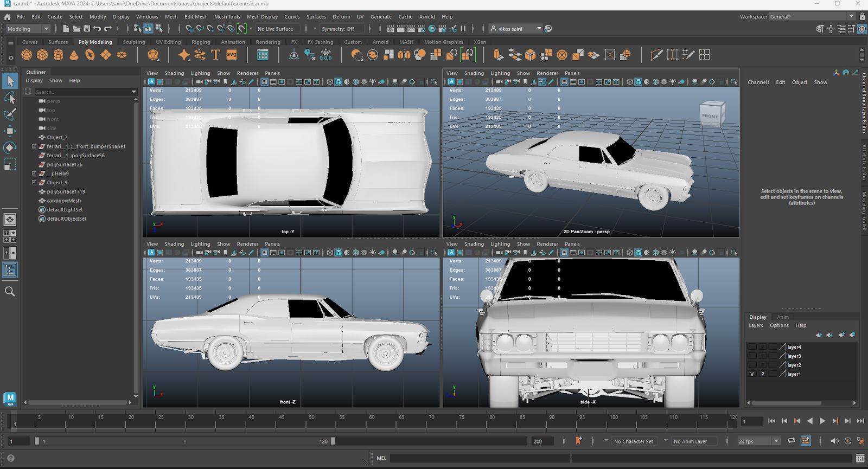The height and width of the screenshot is (469, 868).
Task: Click Display menu in Outliner
Action: tap(34, 81)
